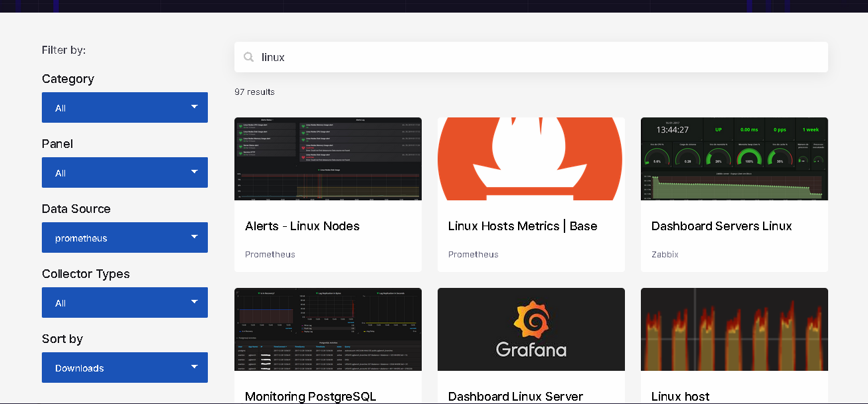The width and height of the screenshot is (868, 404).
Task: Click the 'Collector Types' filter heading
Action: click(x=86, y=274)
